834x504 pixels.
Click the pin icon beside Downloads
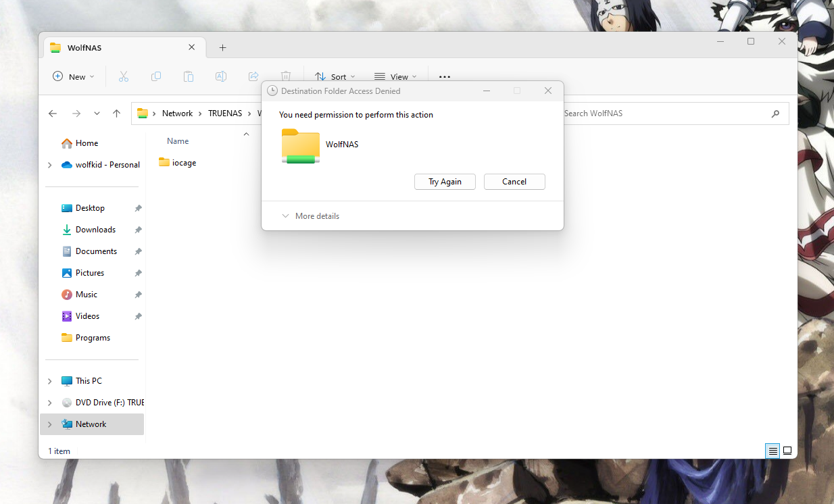(138, 230)
